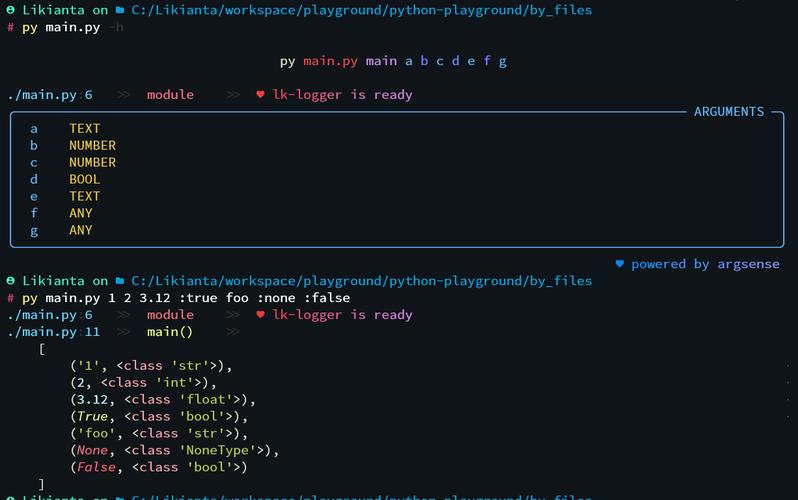
Task: Click the red heart above the ARGUMENTS panel
Action: pos(261,95)
